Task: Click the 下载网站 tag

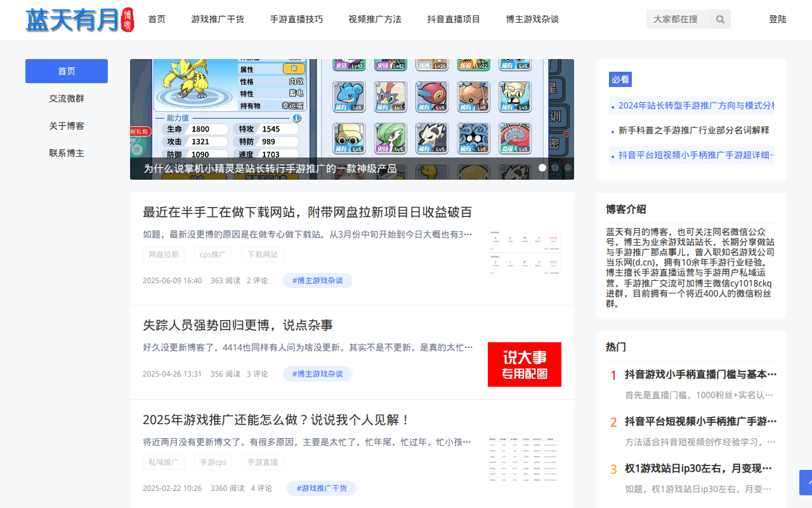Action: 263,255
